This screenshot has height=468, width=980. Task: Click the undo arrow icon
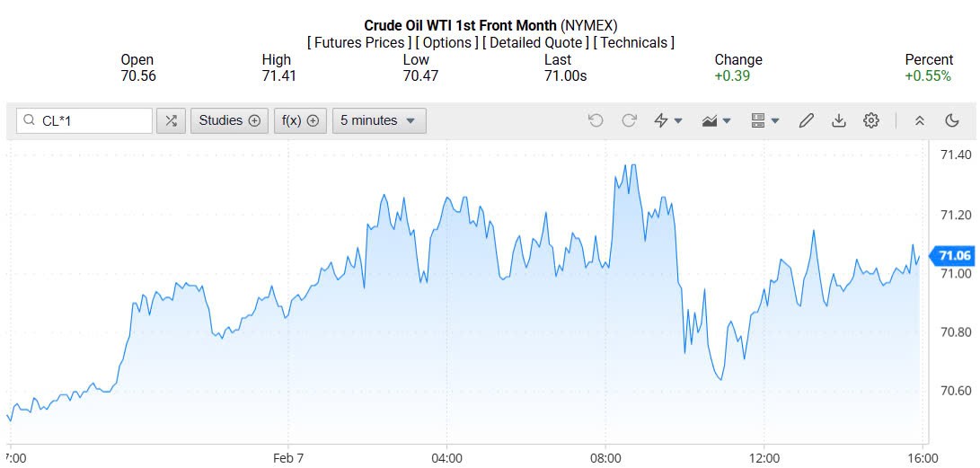596,120
